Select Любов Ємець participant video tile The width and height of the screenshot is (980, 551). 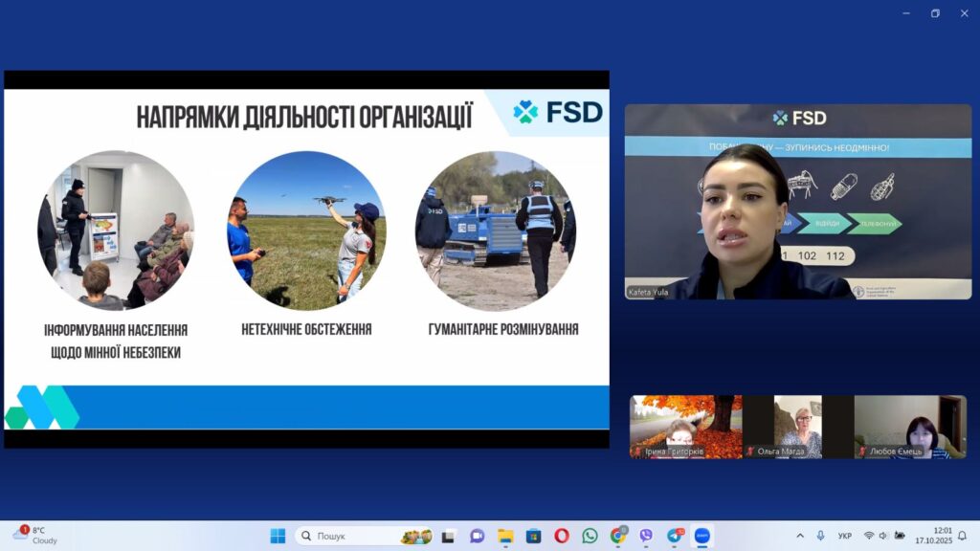click(x=909, y=427)
